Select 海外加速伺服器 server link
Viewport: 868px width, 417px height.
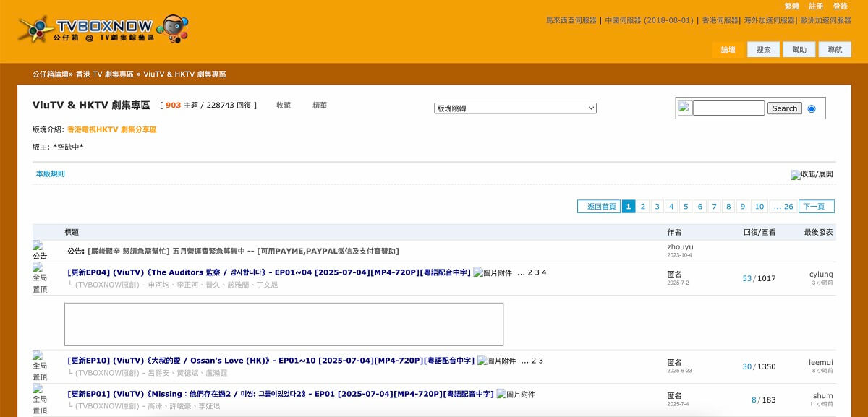[x=770, y=21]
